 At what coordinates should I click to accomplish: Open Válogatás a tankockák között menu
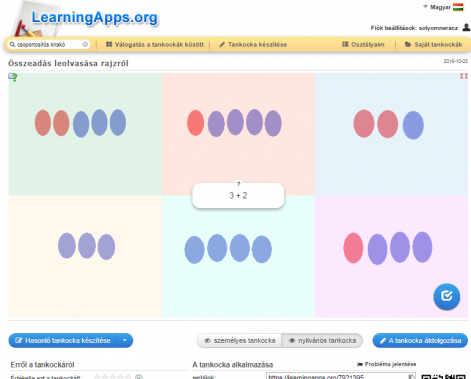[155, 44]
